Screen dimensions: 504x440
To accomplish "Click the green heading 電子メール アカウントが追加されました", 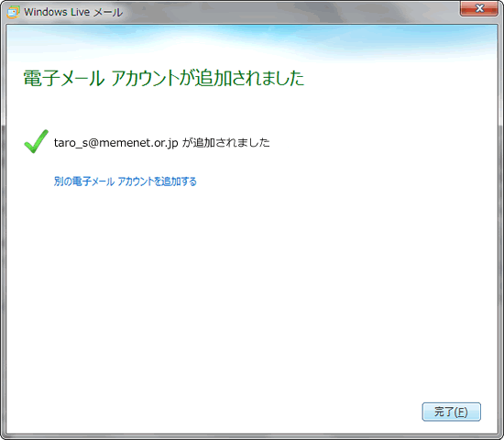I will coord(164,79).
